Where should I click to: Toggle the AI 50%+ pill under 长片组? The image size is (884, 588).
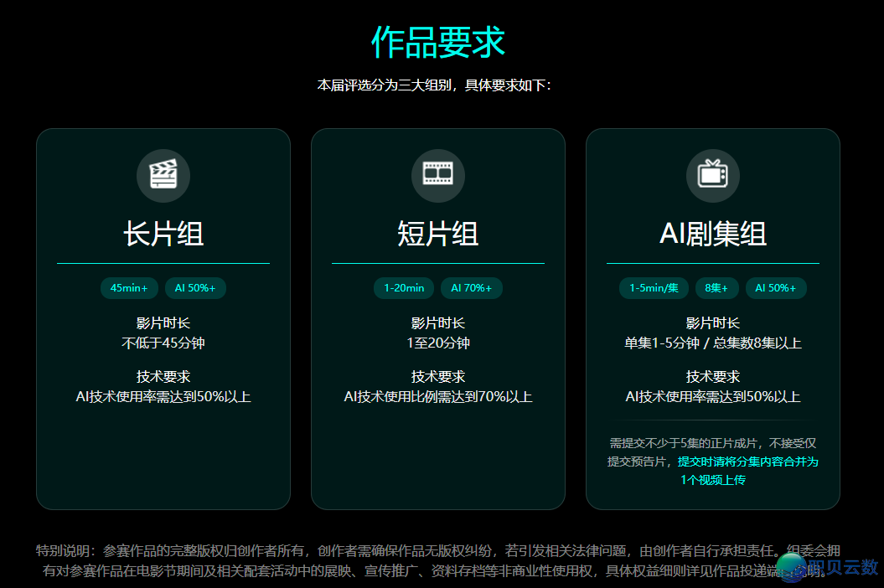click(x=195, y=288)
